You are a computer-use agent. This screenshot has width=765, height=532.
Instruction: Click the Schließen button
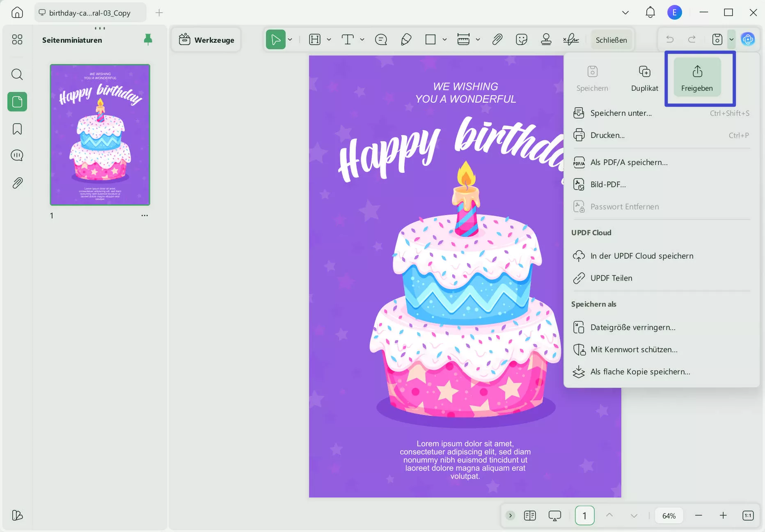tap(611, 40)
